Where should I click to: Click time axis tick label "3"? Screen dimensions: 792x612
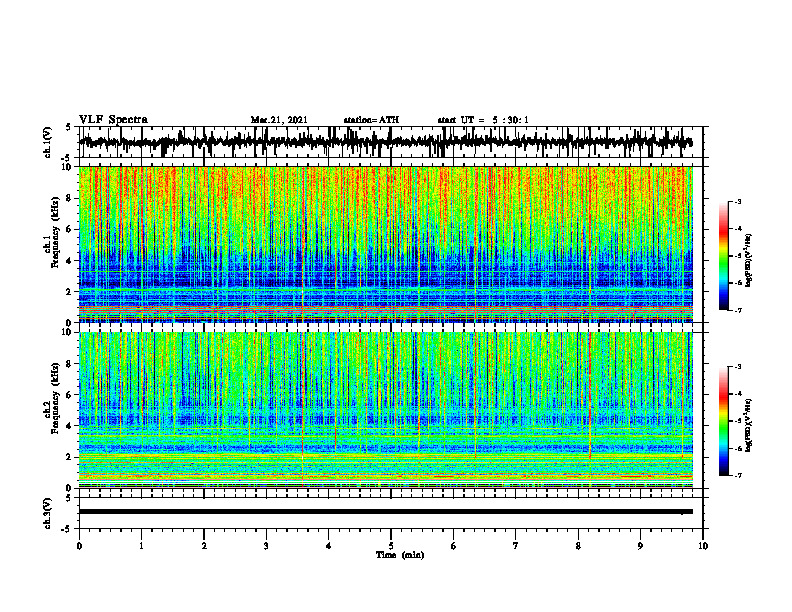266,546
